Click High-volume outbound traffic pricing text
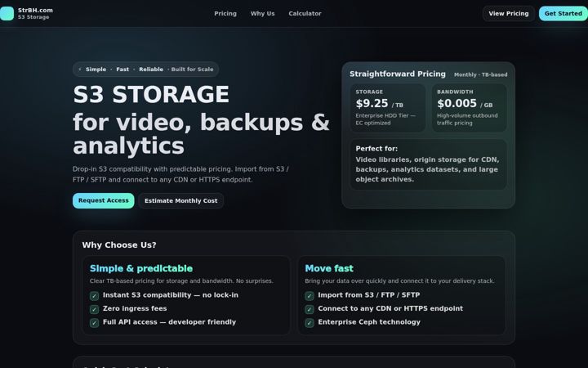 pyautogui.click(x=467, y=119)
